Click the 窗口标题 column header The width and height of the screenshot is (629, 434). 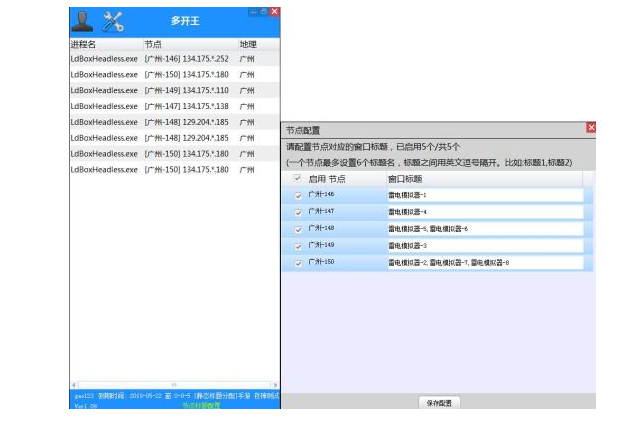click(x=405, y=179)
